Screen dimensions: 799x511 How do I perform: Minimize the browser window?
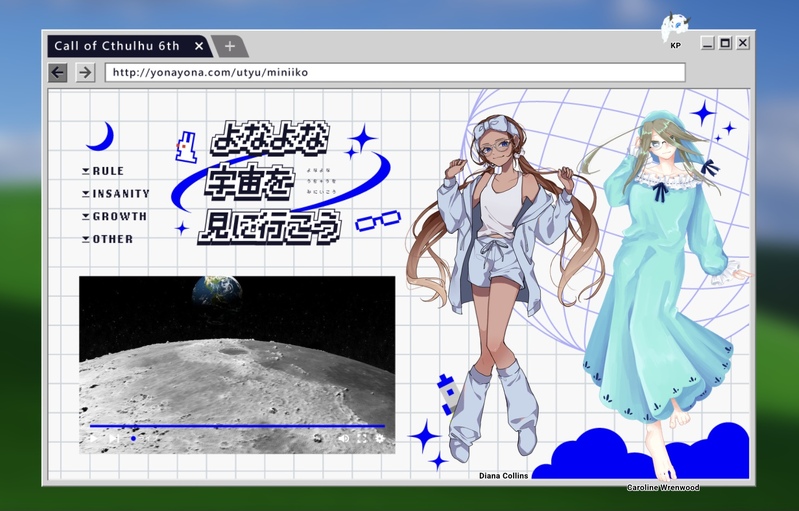pos(707,43)
